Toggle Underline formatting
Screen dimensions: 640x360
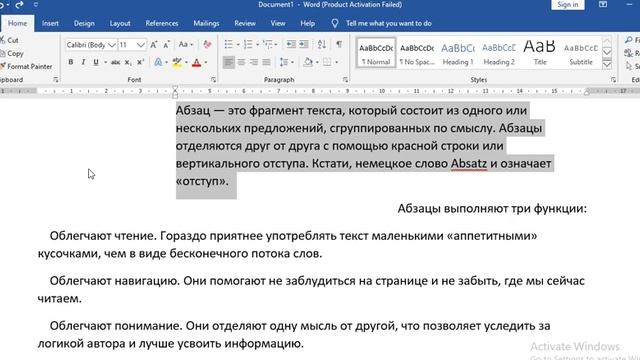pos(96,62)
